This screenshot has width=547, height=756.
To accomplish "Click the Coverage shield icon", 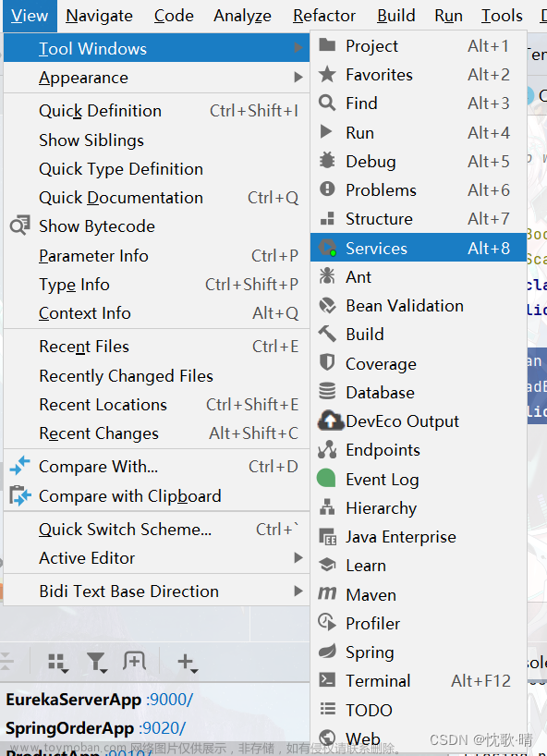I will coord(327,362).
